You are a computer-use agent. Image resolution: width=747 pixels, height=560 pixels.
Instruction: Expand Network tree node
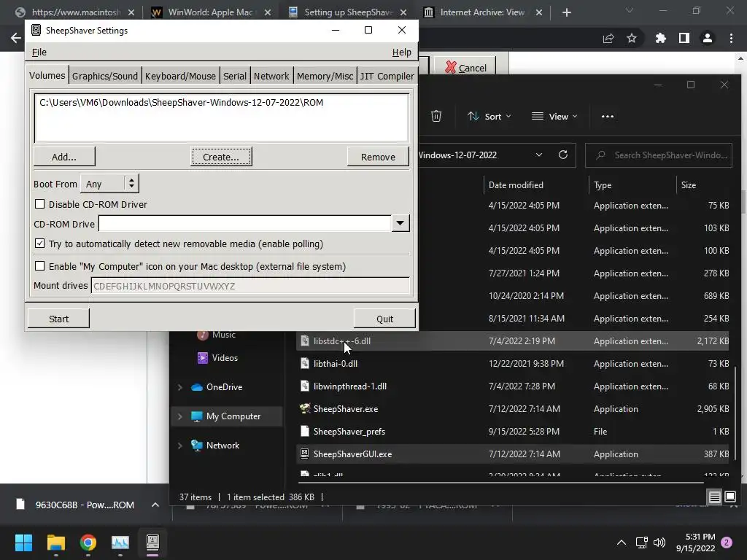tap(180, 446)
